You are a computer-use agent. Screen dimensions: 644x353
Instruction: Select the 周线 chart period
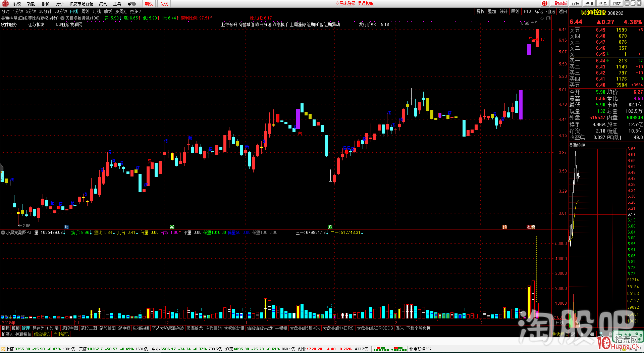[86, 11]
